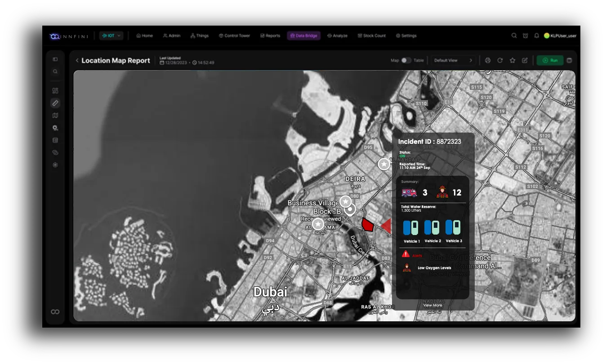Click the red Alerts warning icon
This screenshot has width=606, height=364.
(x=405, y=254)
